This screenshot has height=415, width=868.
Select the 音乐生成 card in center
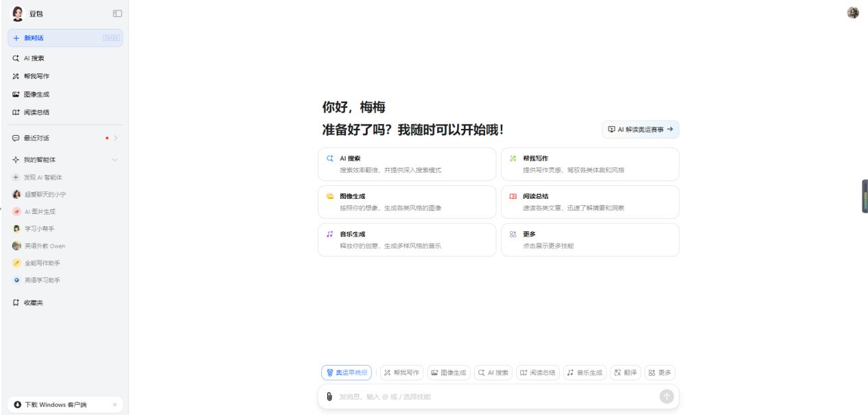pyautogui.click(x=407, y=239)
